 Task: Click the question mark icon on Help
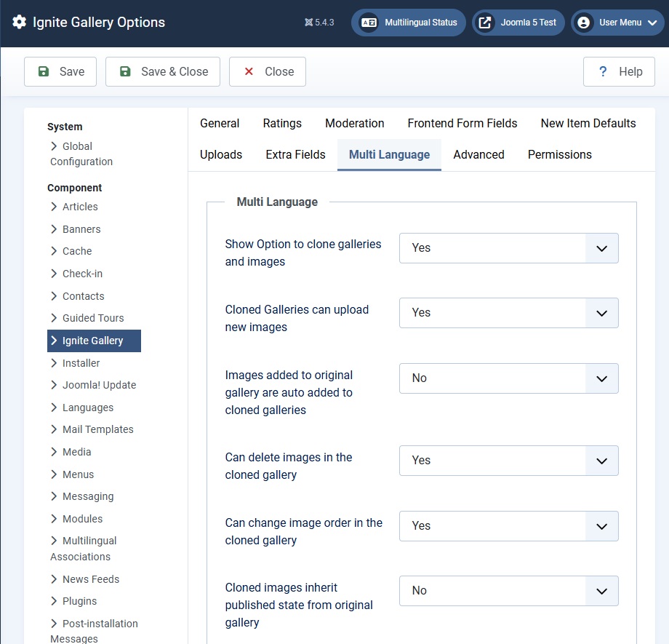click(603, 71)
